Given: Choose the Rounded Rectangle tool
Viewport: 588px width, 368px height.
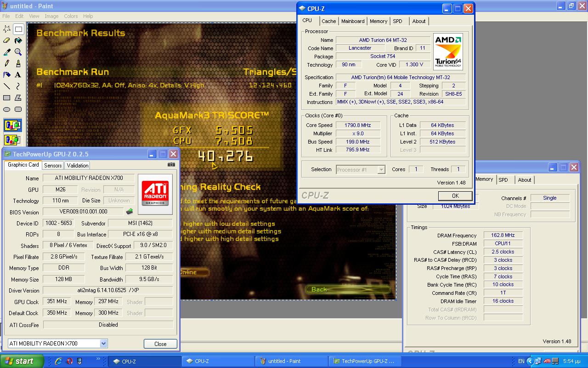Looking at the screenshot, I should click(18, 109).
